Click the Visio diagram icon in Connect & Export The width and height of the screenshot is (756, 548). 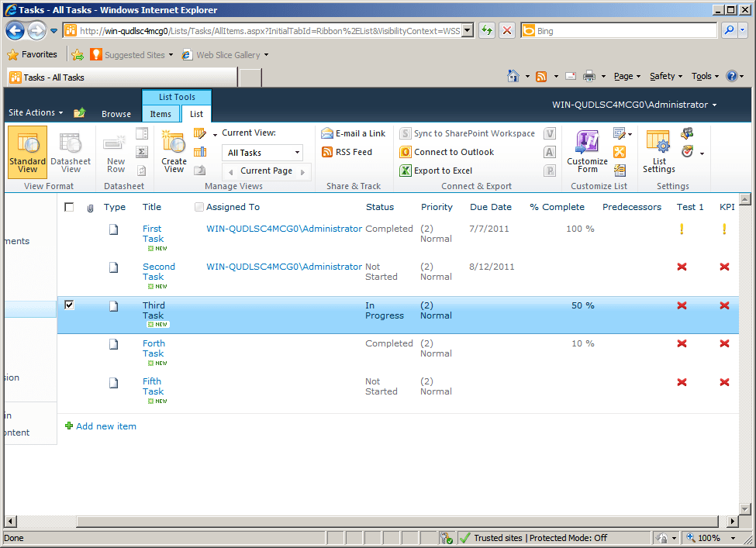[550, 133]
